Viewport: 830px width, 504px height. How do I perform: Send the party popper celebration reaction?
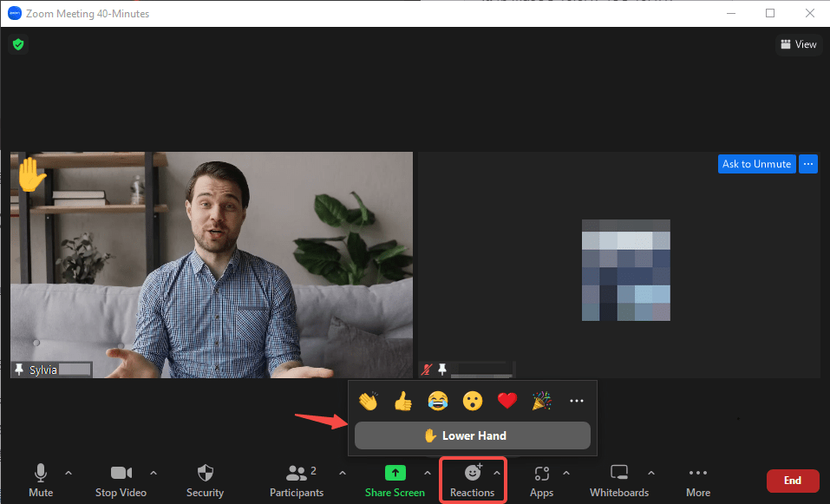541,400
